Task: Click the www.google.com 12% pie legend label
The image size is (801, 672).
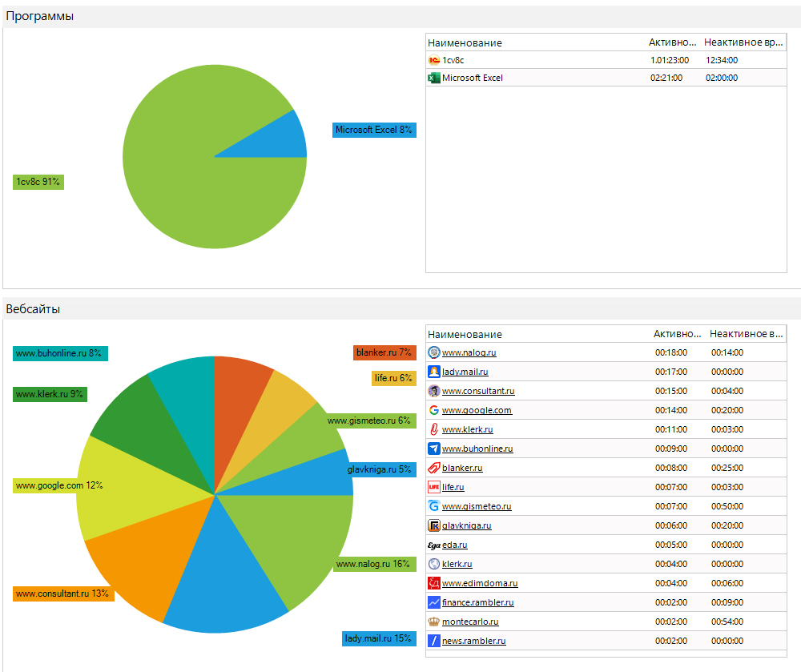Action: coord(59,485)
